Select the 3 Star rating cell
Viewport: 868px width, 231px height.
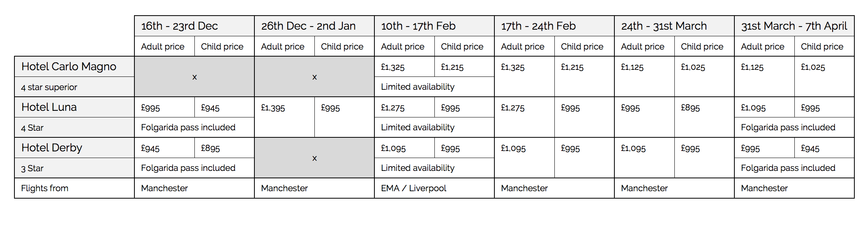click(74, 168)
